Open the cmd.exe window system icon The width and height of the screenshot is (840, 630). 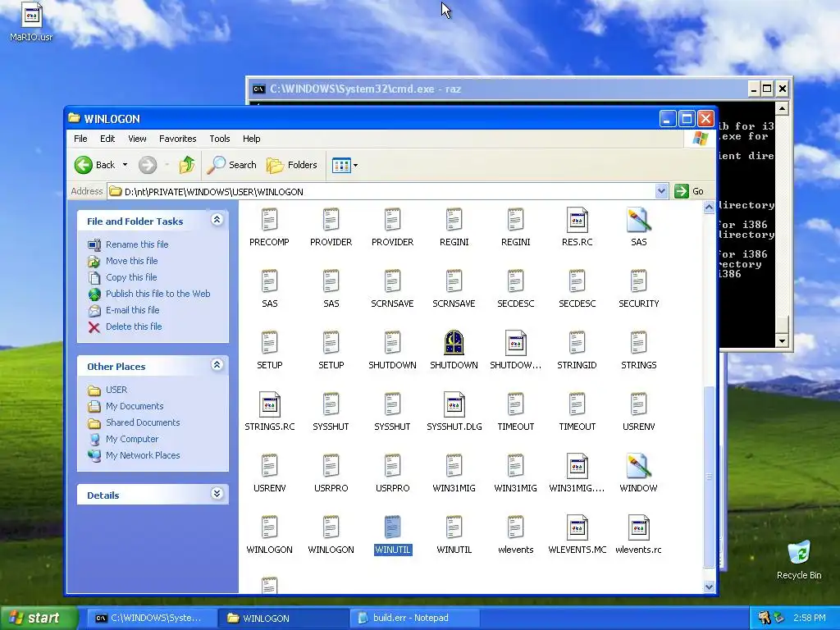[x=259, y=89]
